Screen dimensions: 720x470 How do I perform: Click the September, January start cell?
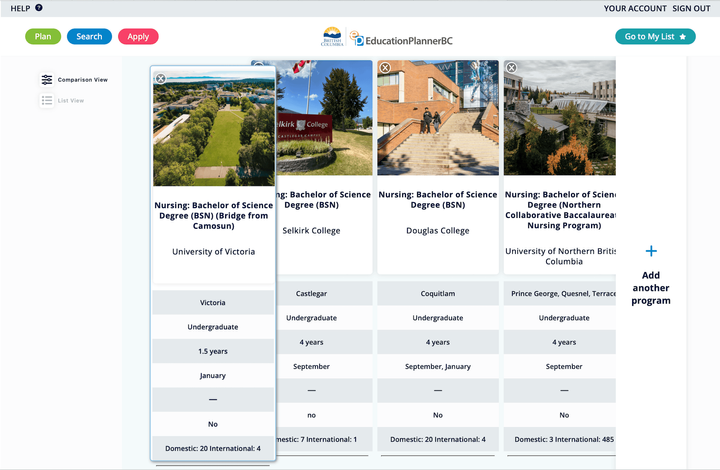pos(438,366)
